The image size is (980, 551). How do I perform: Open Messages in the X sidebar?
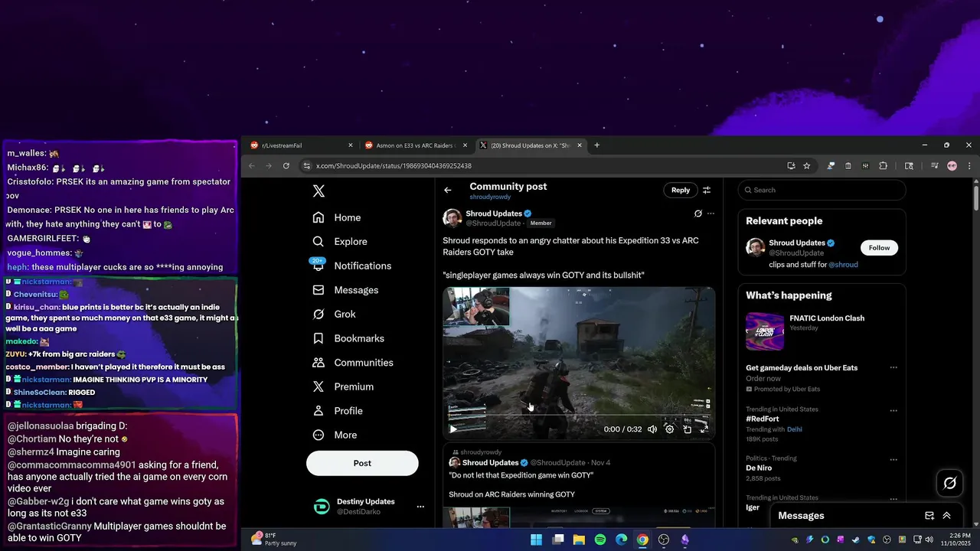coord(346,290)
